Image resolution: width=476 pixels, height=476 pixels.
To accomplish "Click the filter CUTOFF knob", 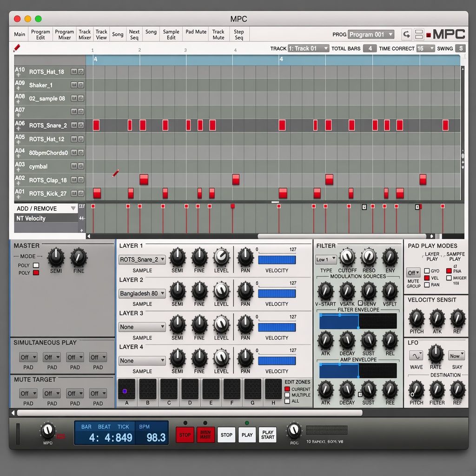I will coord(347,257).
